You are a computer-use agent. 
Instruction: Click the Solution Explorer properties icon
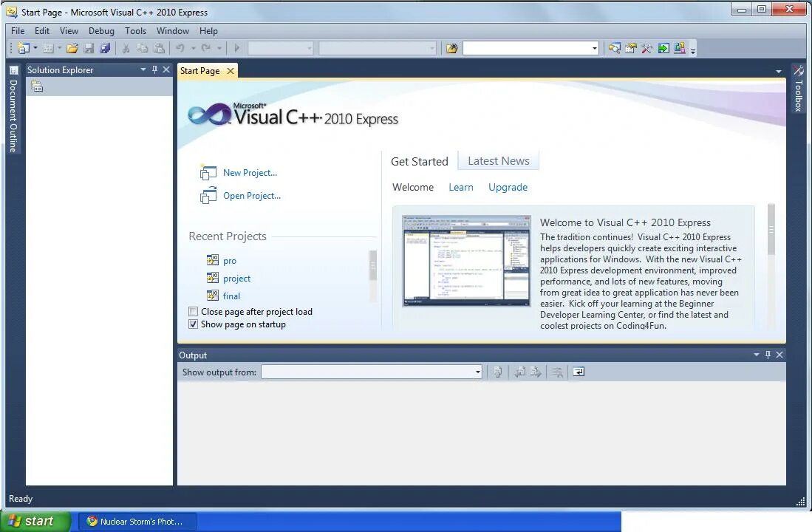(x=37, y=86)
